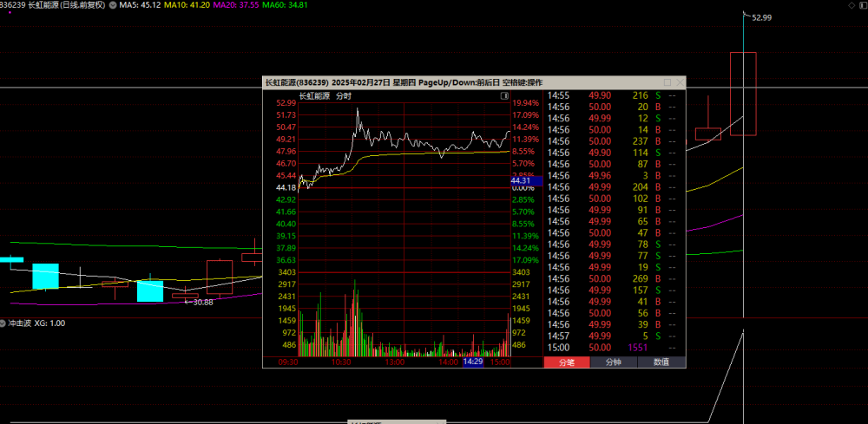The height and width of the screenshot is (424, 868).
Task: Toggle the tick-list panel icon in 分时 header
Action: [504, 96]
